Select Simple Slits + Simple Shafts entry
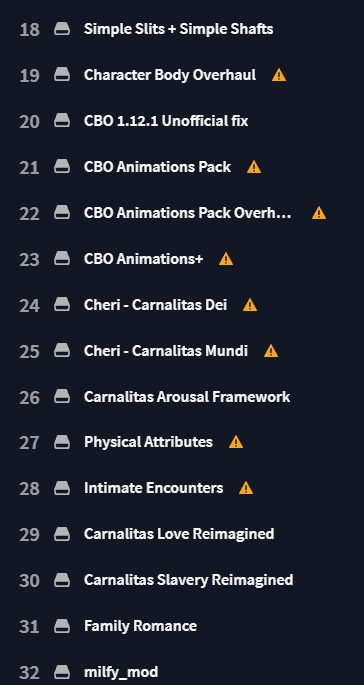The image size is (364, 685). click(x=179, y=29)
